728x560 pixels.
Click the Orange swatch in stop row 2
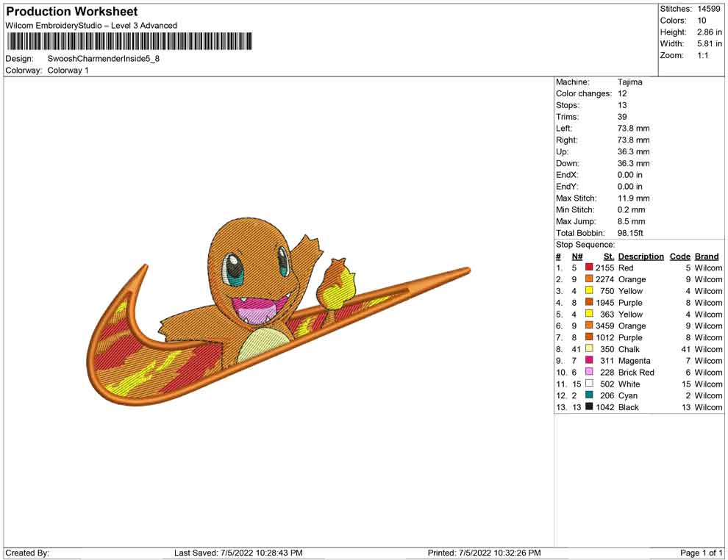click(x=589, y=279)
